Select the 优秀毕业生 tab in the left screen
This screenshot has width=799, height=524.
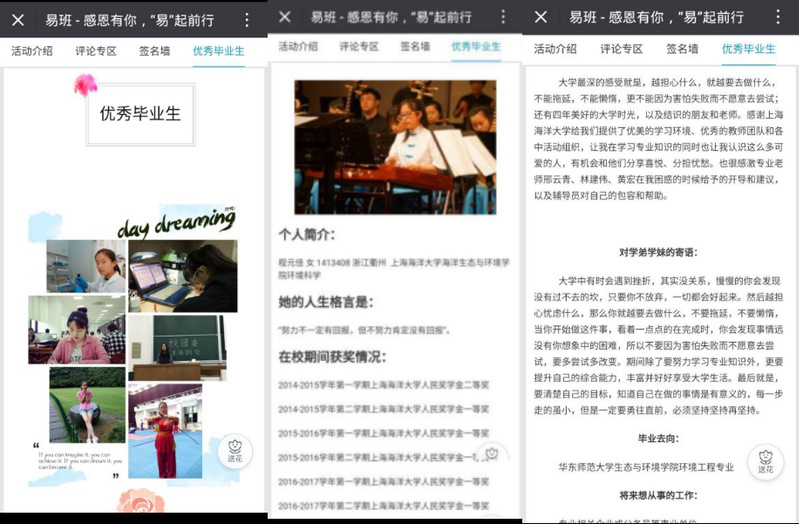[x=218, y=50]
